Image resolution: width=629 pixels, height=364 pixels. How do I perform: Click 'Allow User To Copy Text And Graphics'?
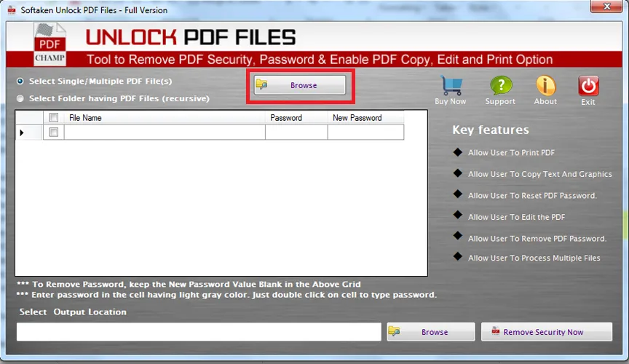coord(540,174)
